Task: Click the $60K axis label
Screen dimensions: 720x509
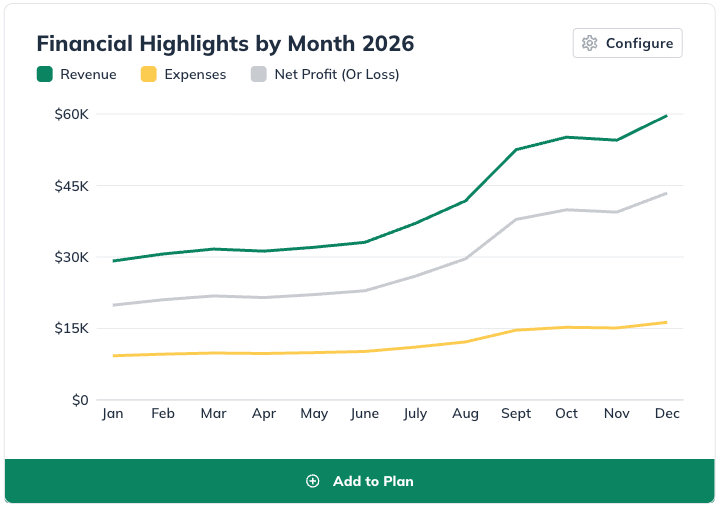Action: (x=72, y=114)
